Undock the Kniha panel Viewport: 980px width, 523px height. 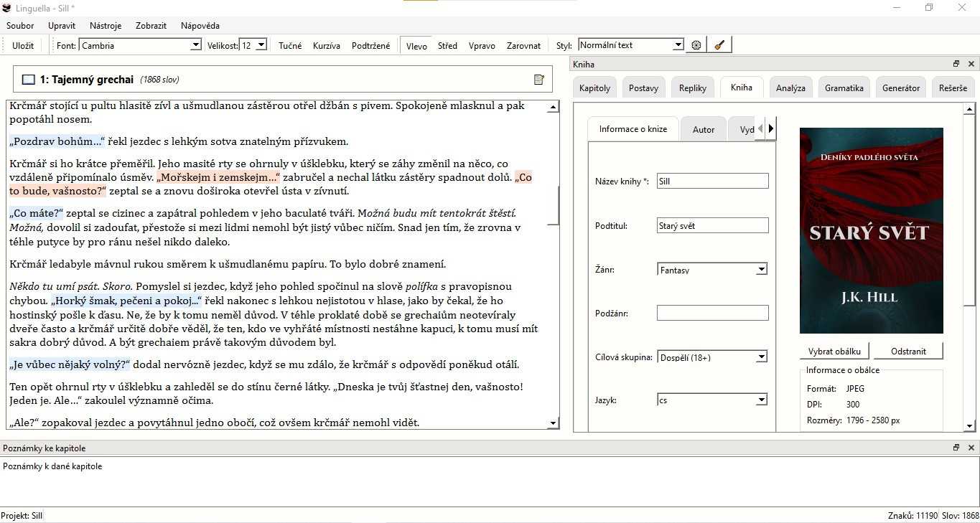[x=956, y=64]
